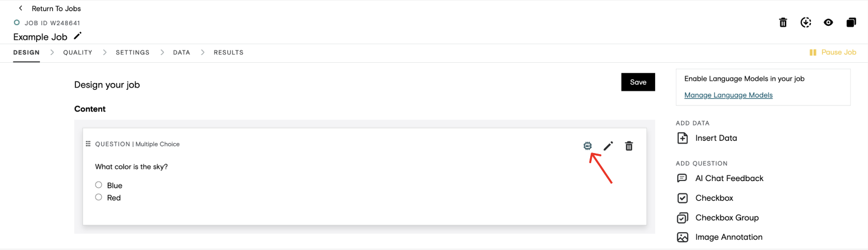Image resolution: width=868 pixels, height=250 pixels.
Task: Click the duplicate job copy icon
Action: [851, 22]
